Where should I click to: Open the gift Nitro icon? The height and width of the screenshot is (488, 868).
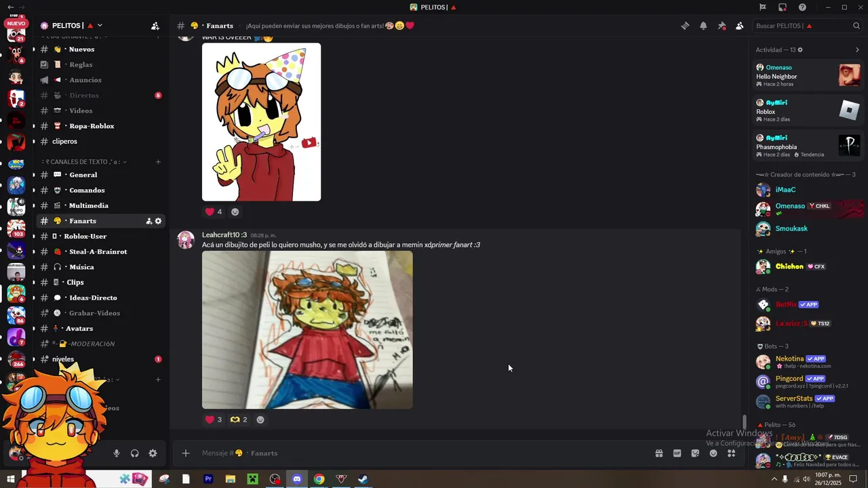coord(658,453)
